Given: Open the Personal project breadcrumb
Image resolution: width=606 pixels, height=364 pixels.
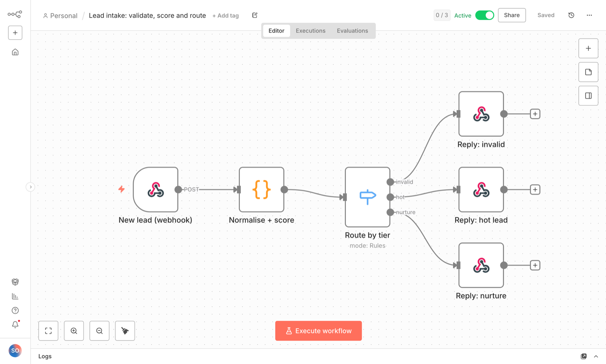Looking at the screenshot, I should pyautogui.click(x=60, y=16).
